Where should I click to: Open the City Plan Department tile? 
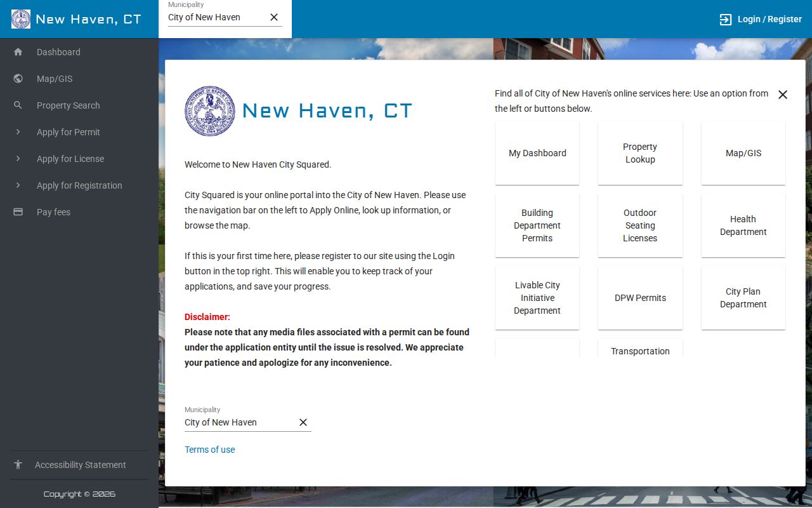tap(743, 298)
